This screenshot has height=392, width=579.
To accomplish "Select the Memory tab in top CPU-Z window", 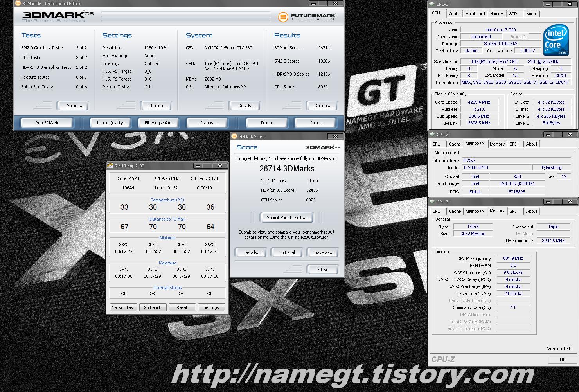I will (x=497, y=14).
